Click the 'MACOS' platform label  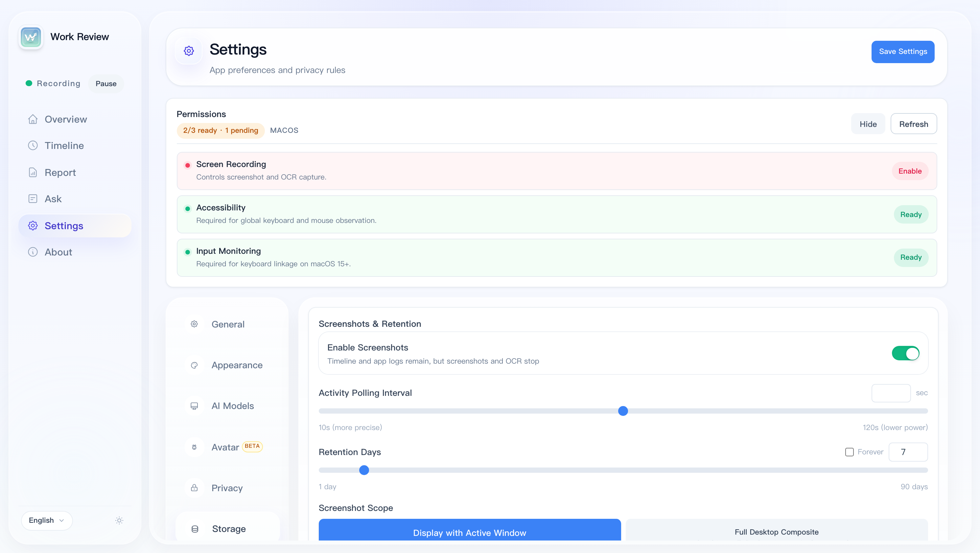[x=284, y=130]
